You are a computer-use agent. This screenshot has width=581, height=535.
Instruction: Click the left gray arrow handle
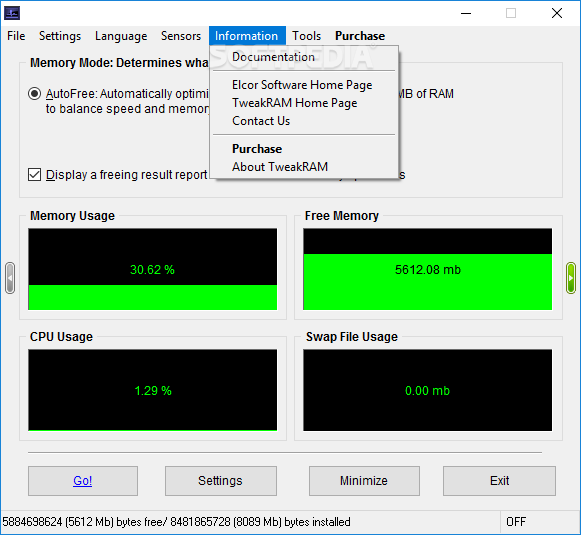click(x=10, y=278)
